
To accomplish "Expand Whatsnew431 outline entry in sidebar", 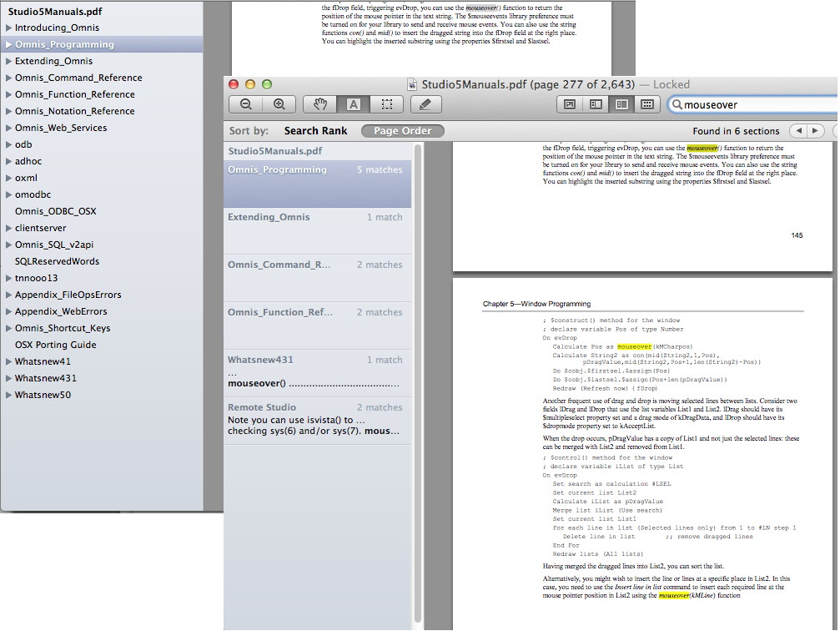I will pos(8,377).
